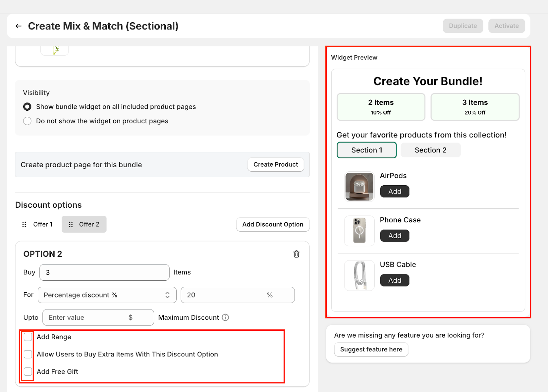
Task: Open the Percentage discount dropdown
Action: tap(107, 295)
